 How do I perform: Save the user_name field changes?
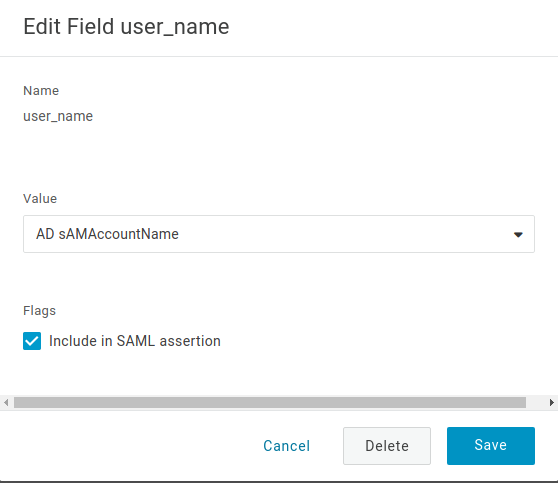491,446
